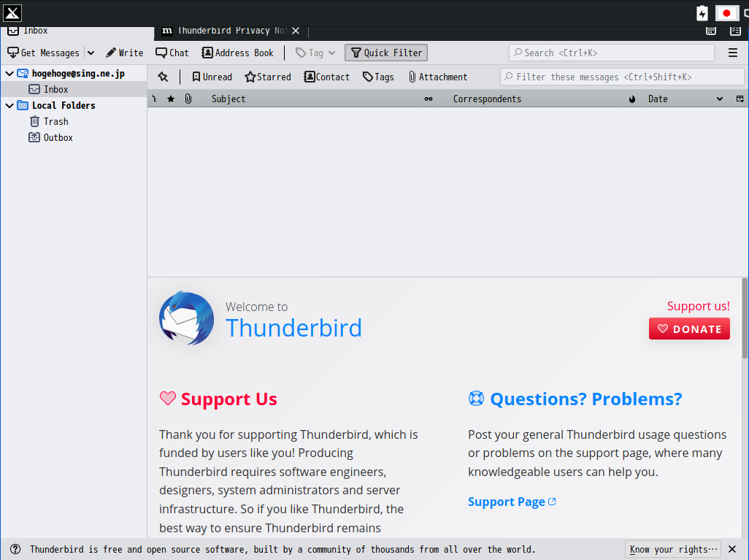This screenshot has width=749, height=560.
Task: Click the message pane vertical scrollbar
Action: click(x=745, y=318)
